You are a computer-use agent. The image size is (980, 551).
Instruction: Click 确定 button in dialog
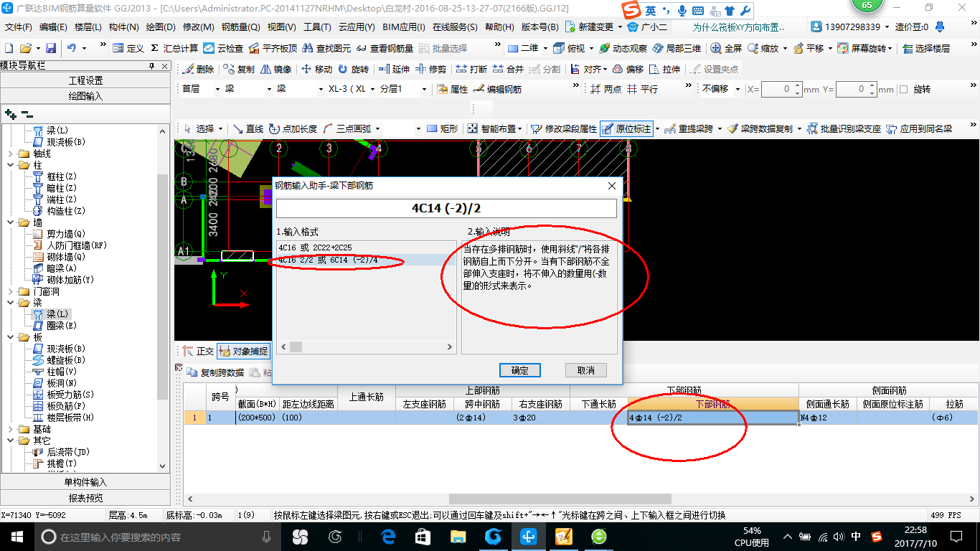pyautogui.click(x=520, y=370)
